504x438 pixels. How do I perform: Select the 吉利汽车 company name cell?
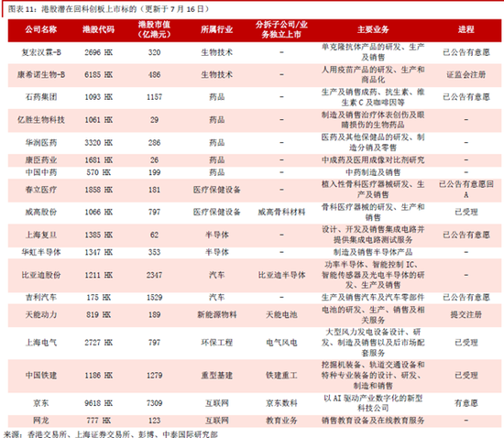point(41,298)
